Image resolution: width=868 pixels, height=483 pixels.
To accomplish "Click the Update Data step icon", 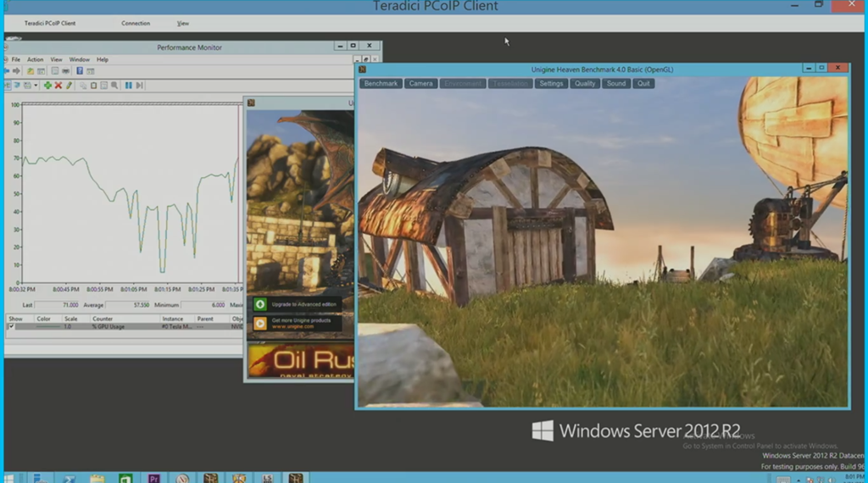I will click(139, 86).
